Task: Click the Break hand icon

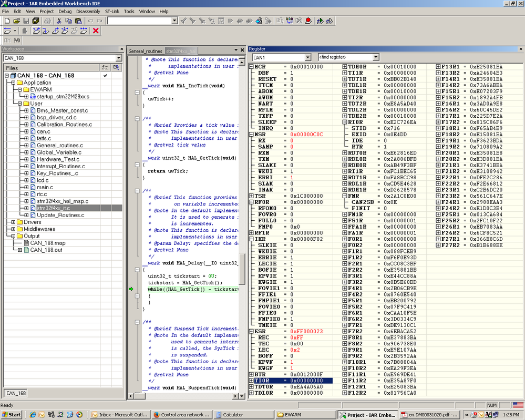Action: pyautogui.click(x=25, y=31)
